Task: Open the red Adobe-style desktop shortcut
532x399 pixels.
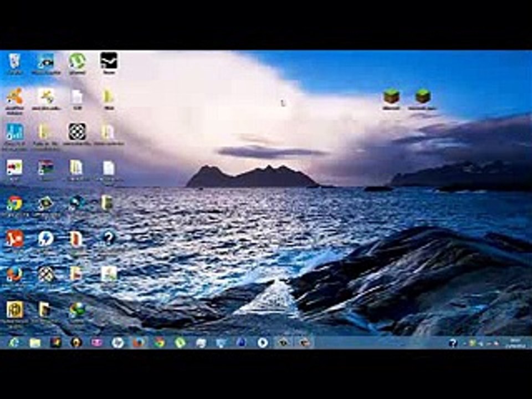Action: coord(14,238)
